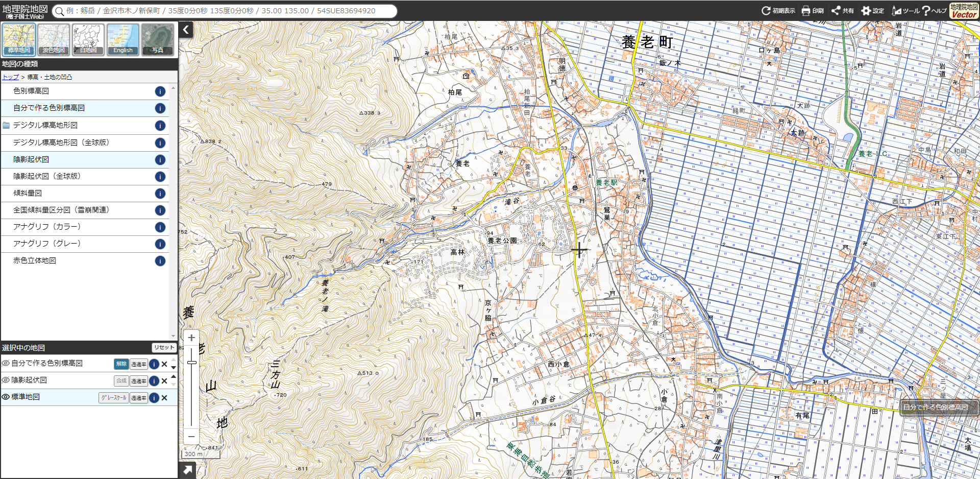Screen dimensions: 980x479
Task: Move 陰影起伏図 layer up
Action: (174, 376)
